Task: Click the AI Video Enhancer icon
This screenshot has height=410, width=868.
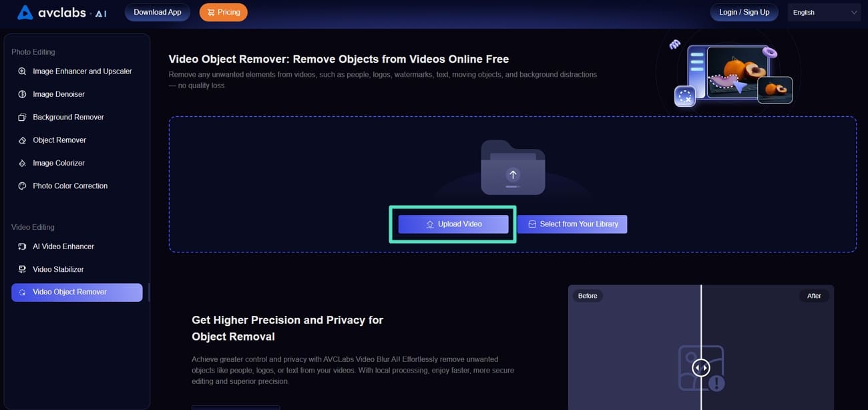Action: coord(22,246)
